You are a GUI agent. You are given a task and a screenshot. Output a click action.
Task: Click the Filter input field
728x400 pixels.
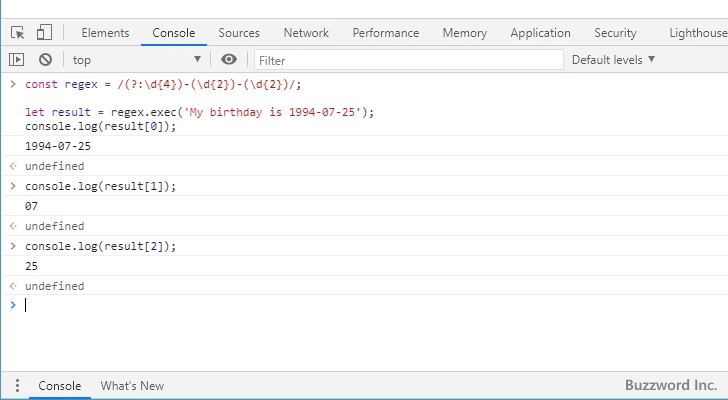[405, 60]
